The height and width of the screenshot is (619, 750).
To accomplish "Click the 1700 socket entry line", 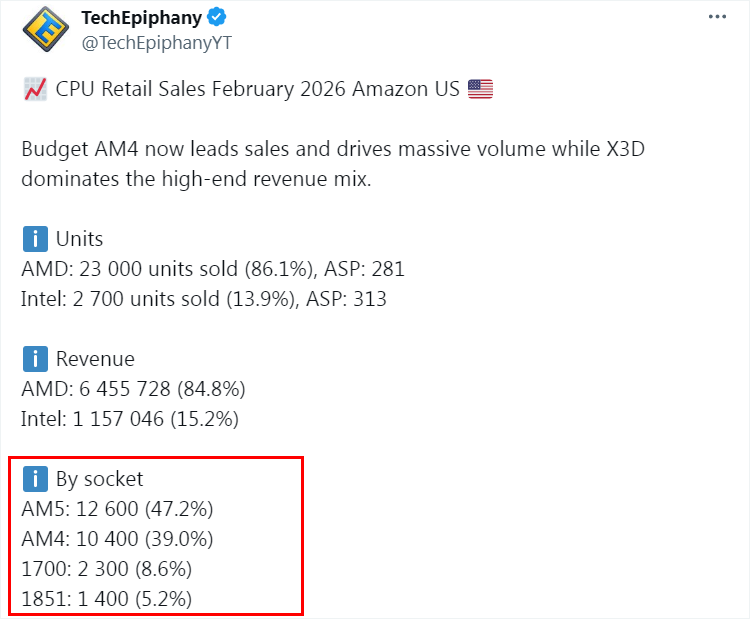I will [x=106, y=569].
